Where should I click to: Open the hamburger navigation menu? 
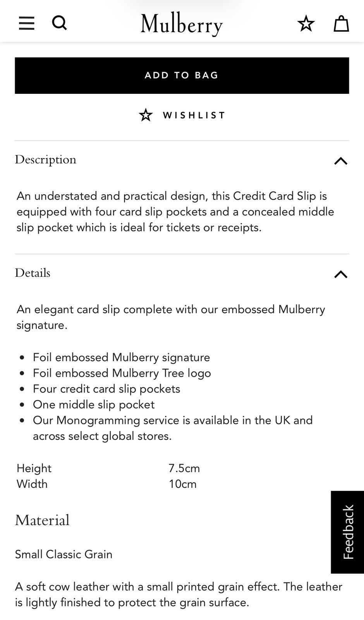27,23
